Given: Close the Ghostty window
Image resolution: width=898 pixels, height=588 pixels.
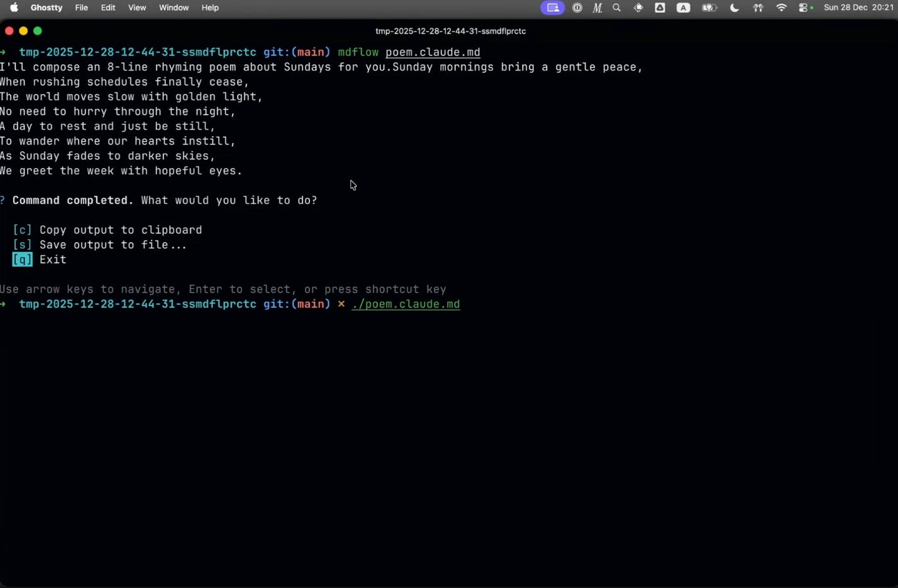Looking at the screenshot, I should [x=9, y=31].
